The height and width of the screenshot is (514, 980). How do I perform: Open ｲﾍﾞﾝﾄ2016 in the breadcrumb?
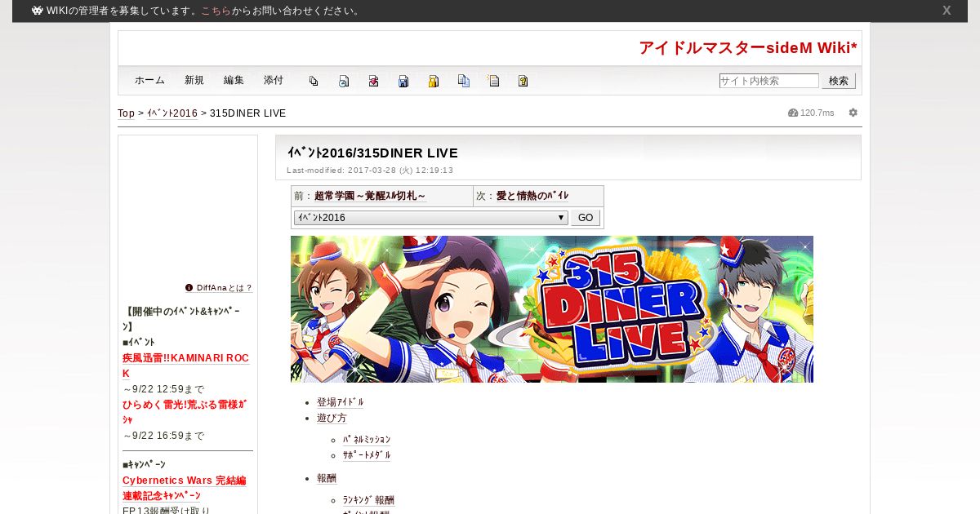(x=172, y=113)
